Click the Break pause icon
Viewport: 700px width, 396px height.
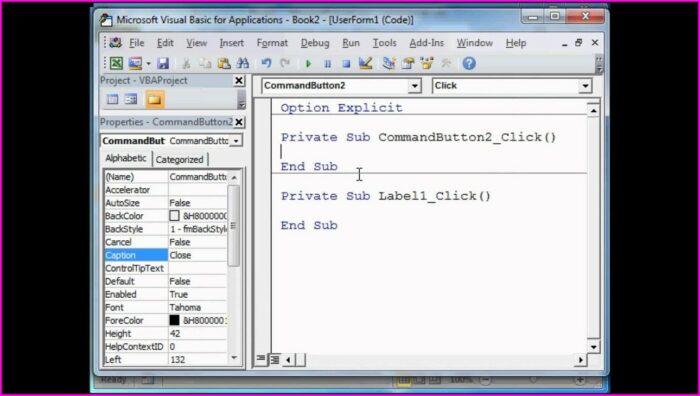327,64
